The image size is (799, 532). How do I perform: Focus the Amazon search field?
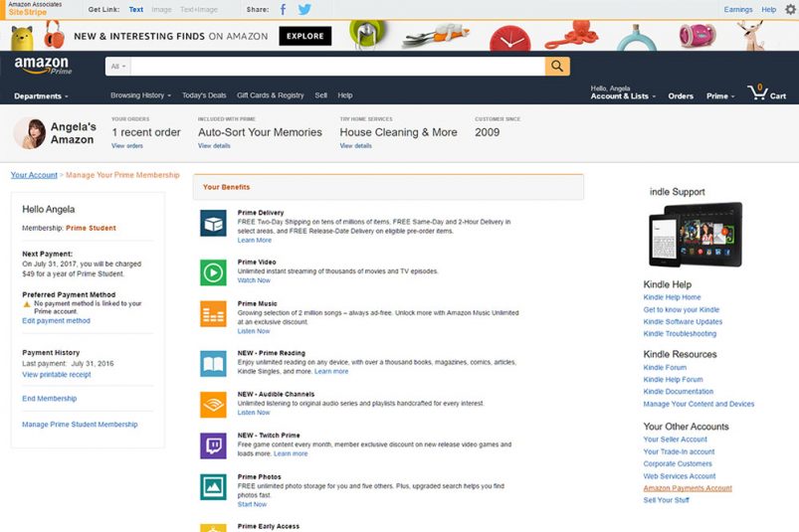338,67
